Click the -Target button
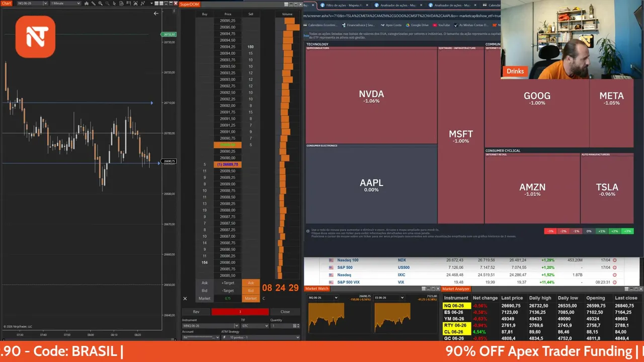 point(228,291)
